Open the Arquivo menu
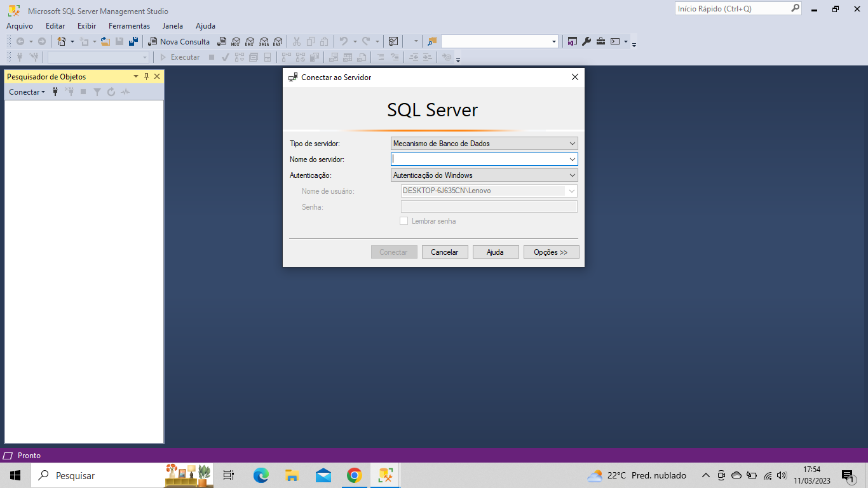This screenshot has height=488, width=868. (20, 26)
